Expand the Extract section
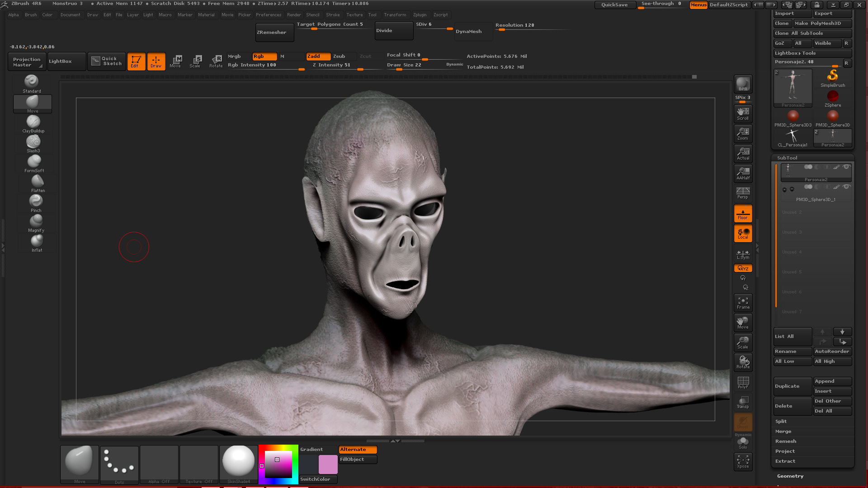This screenshot has width=868, height=488. (x=785, y=461)
